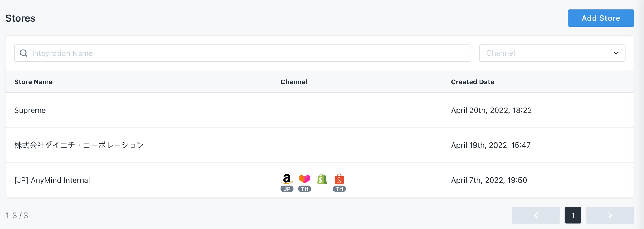Select page 1 in pagination

[573, 215]
